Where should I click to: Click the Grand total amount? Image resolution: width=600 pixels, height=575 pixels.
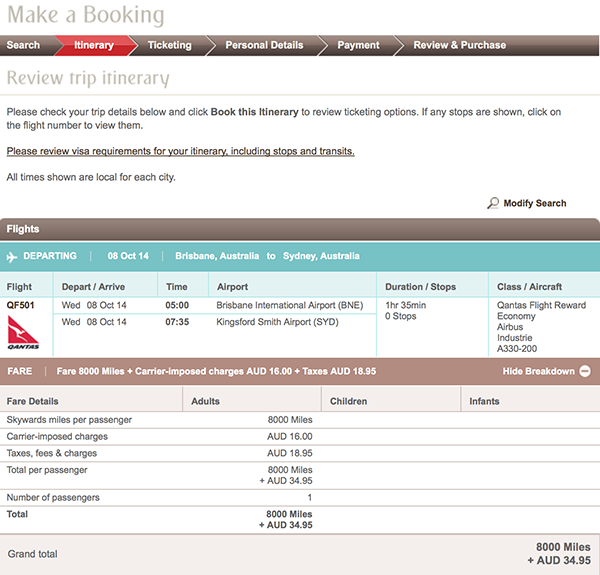[559, 554]
